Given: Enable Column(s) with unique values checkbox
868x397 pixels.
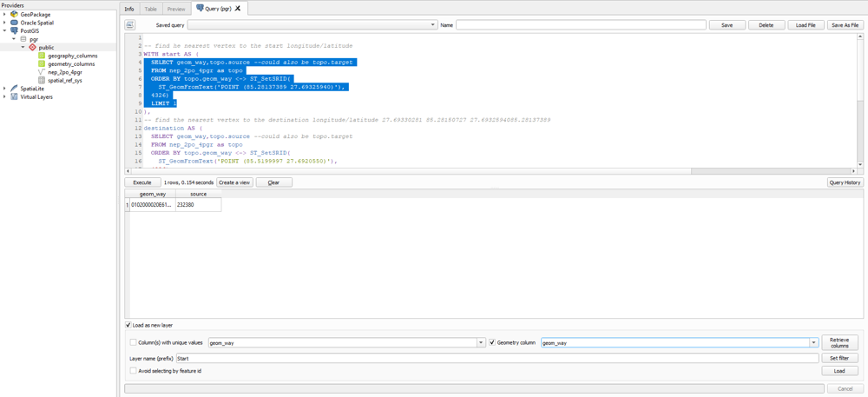Looking at the screenshot, I should click(134, 342).
